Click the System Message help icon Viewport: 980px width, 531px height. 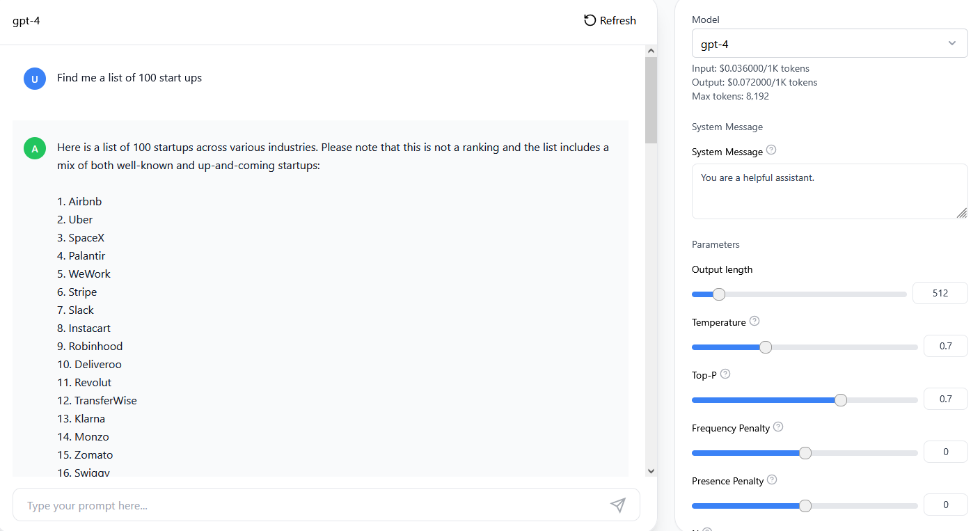click(x=771, y=150)
